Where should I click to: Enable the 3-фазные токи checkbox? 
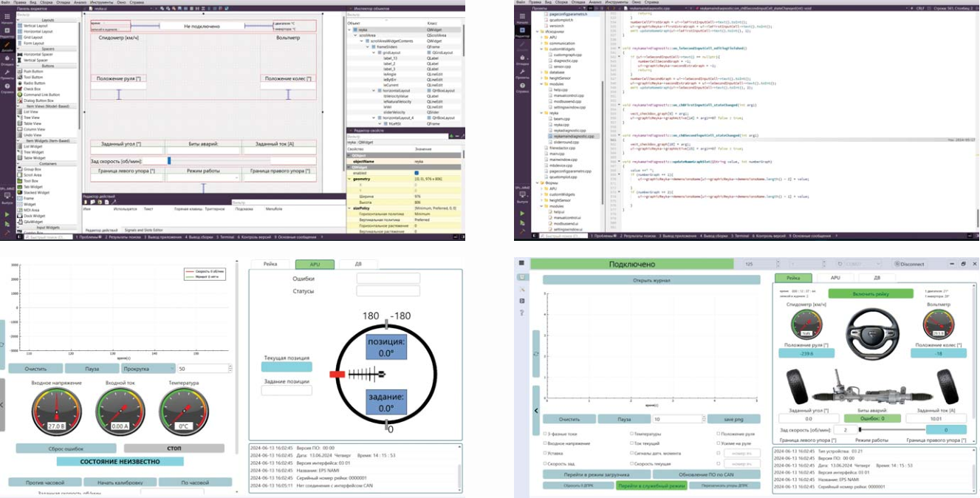pyautogui.click(x=545, y=434)
